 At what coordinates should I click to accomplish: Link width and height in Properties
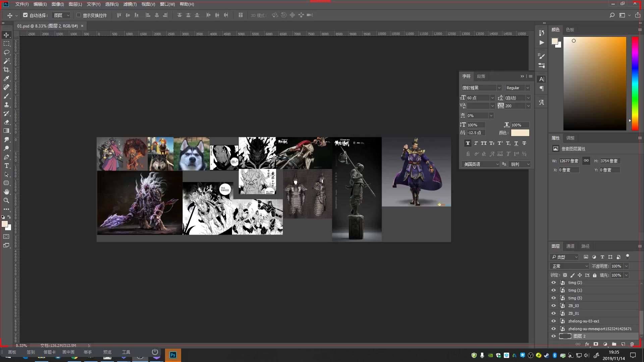point(586,161)
